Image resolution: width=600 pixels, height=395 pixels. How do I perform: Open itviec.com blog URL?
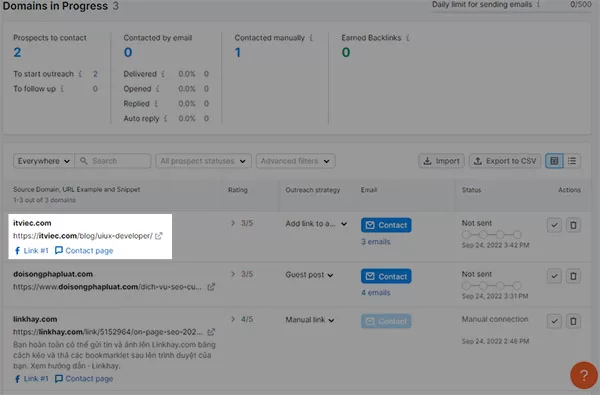(x=83, y=236)
